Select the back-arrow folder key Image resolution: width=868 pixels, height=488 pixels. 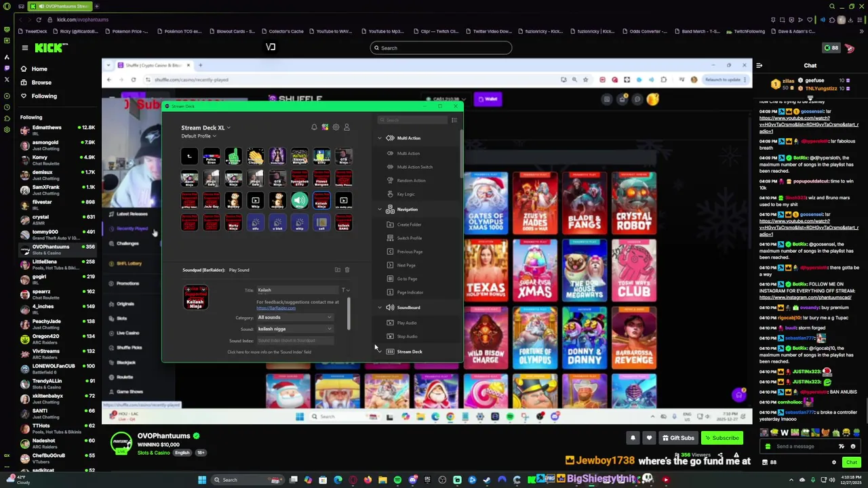click(x=189, y=157)
